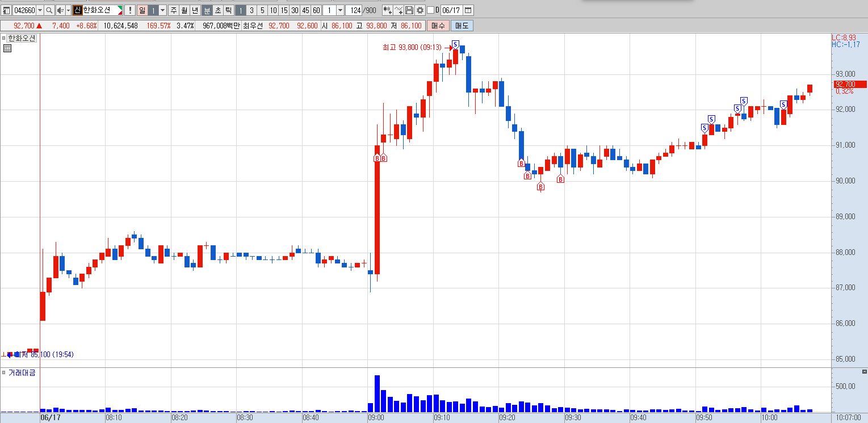Click the candle count field showing 124
Viewport: 868px width, 423px height.
point(354,10)
